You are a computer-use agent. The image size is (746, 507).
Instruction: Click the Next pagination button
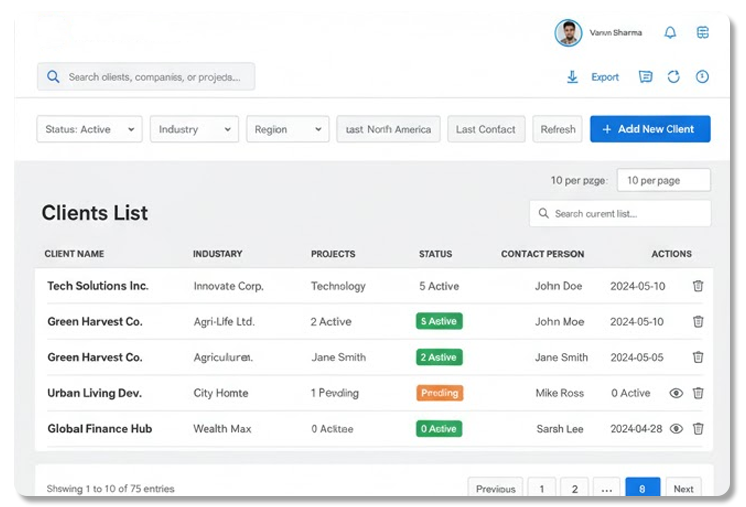pos(683,489)
